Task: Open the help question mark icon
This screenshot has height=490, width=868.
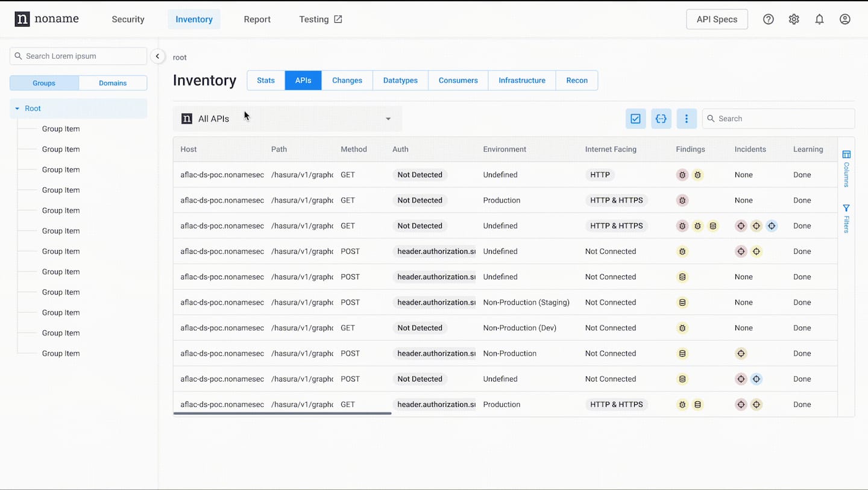Action: click(x=768, y=19)
